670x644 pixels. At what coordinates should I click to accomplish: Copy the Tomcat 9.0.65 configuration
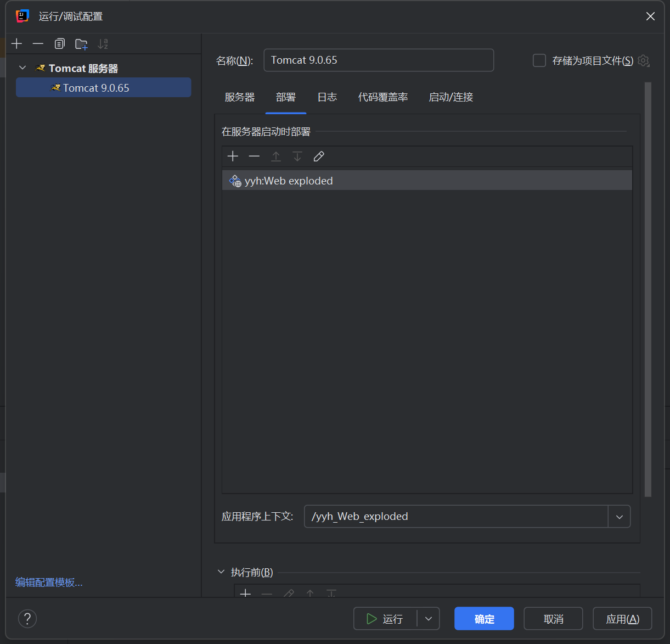pos(59,43)
